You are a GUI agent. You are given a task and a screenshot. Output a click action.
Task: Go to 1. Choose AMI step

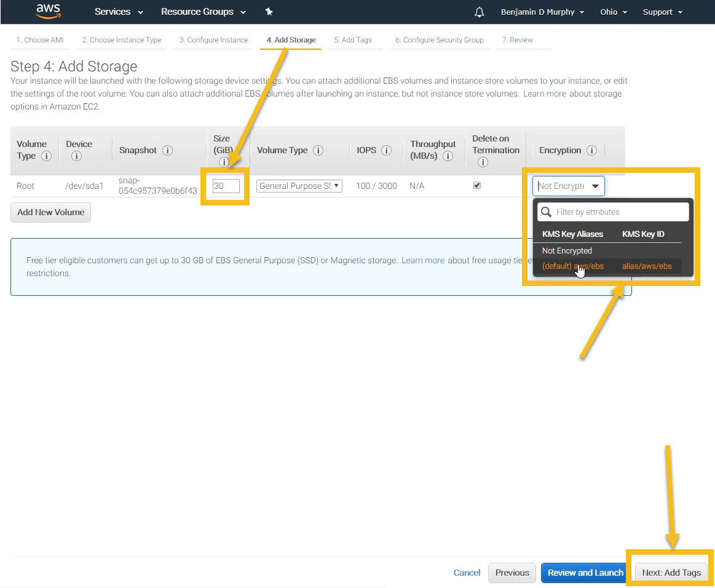coord(40,40)
